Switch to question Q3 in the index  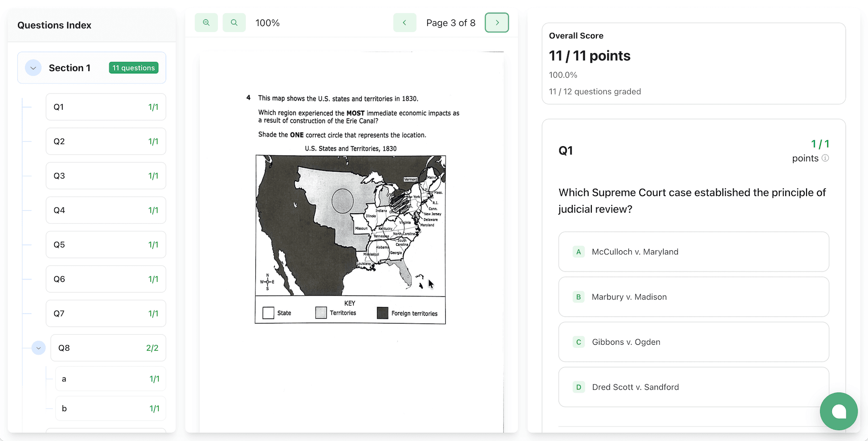point(105,175)
